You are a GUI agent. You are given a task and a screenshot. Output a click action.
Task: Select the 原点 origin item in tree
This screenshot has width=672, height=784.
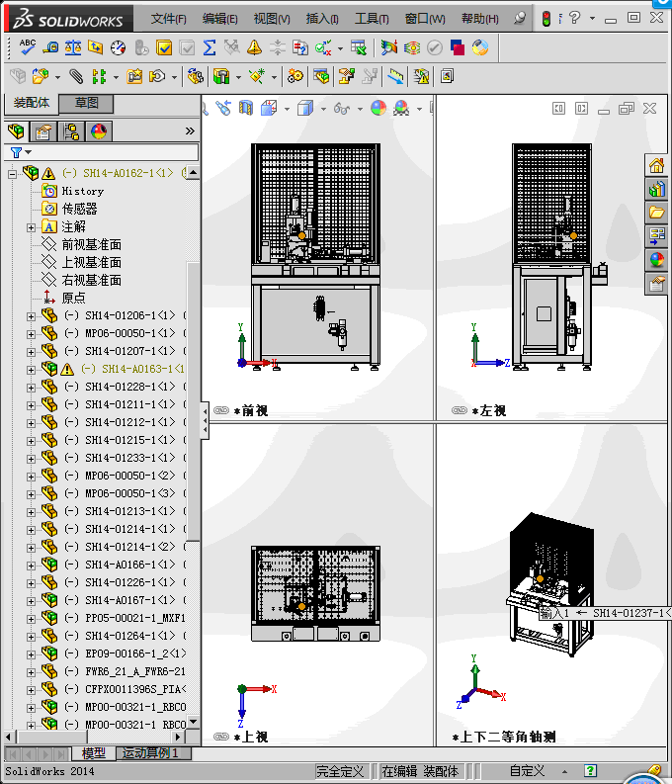pos(73,298)
